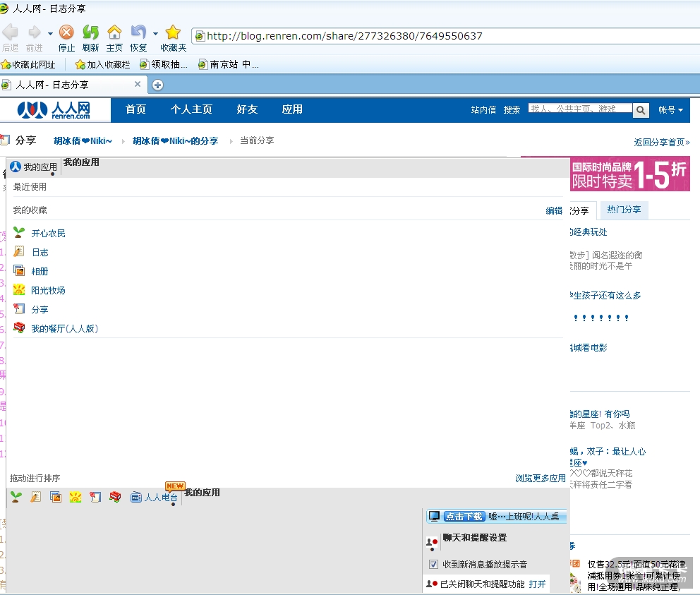Click the 国际时尚品牌 限时特卖 banner ad
This screenshot has height=595, width=700.
pos(630,174)
